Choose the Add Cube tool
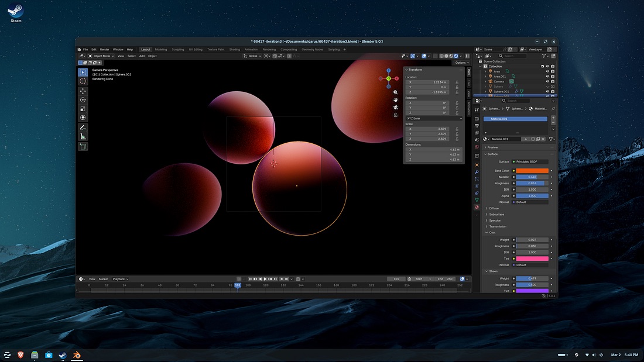Image resolution: width=644 pixels, height=362 pixels. pyautogui.click(x=83, y=147)
